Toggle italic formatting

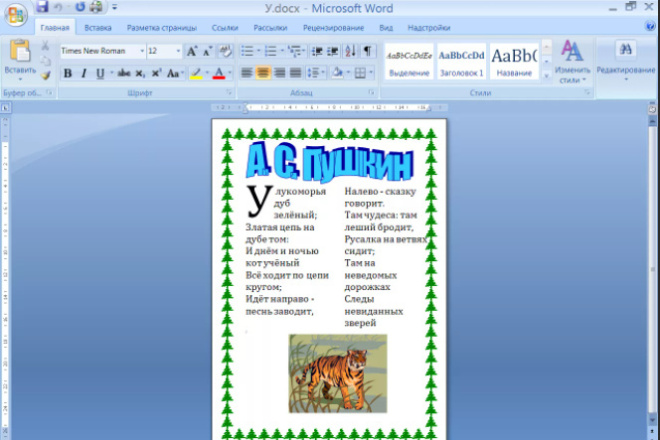[84, 73]
